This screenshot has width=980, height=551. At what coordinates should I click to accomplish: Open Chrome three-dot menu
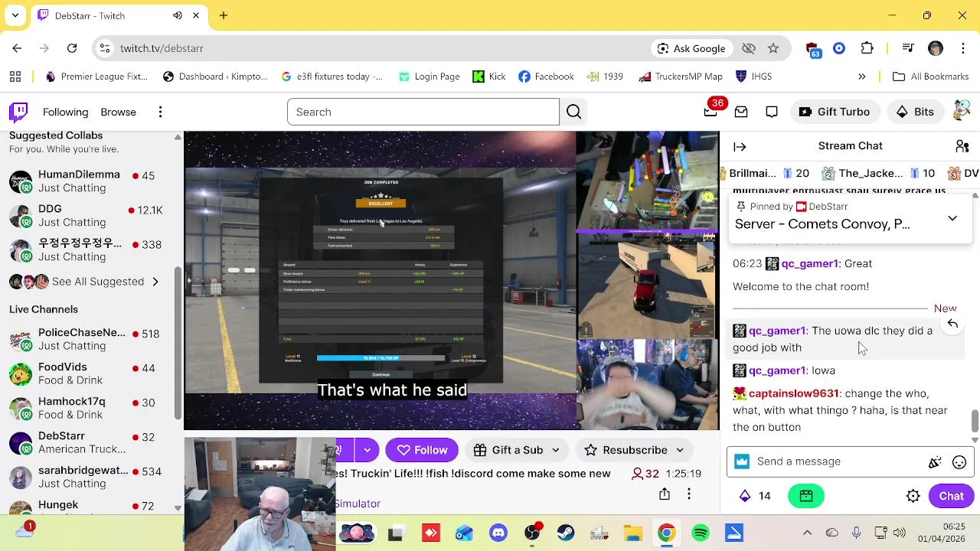[x=963, y=48]
